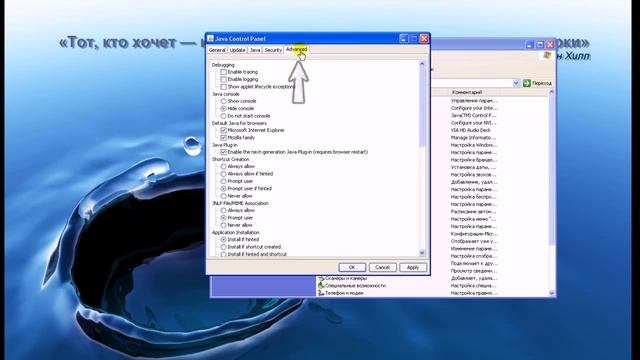The image size is (640, 360).
Task: Select Install if shortcut created option
Action: [x=223, y=247]
